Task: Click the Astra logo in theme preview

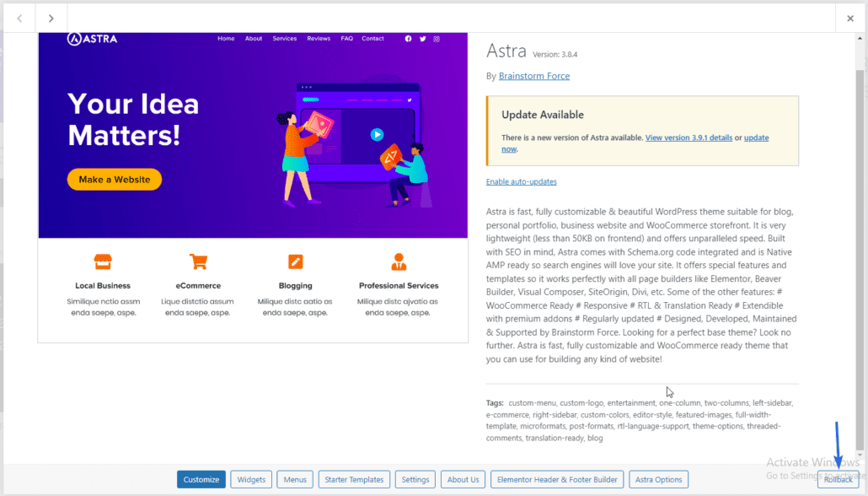Action: pos(92,39)
